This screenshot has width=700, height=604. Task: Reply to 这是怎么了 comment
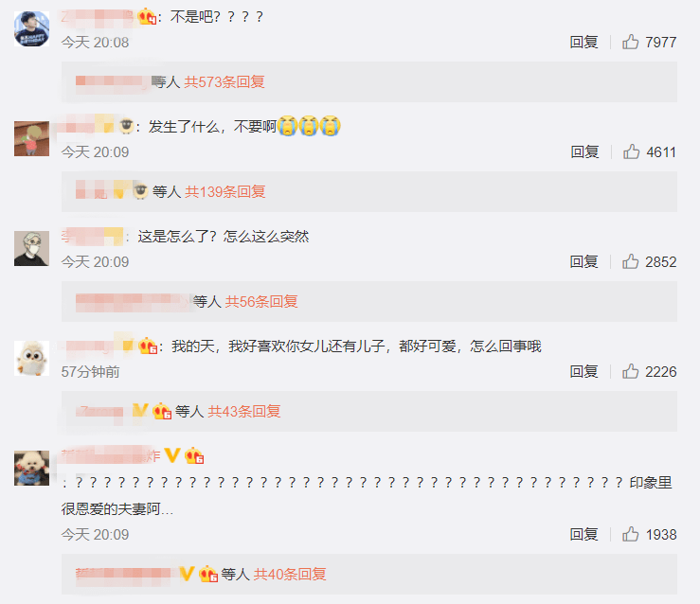tap(583, 261)
